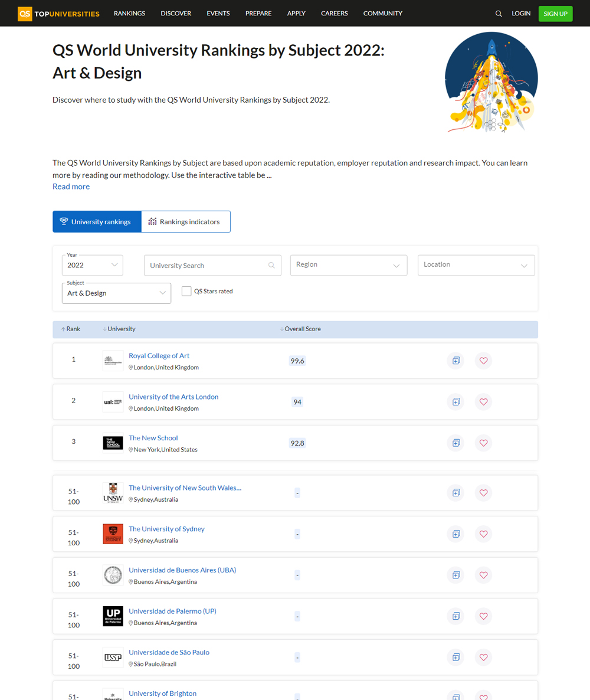Viewport: 590px width, 700px height.
Task: Open the Location dropdown
Action: tap(476, 265)
